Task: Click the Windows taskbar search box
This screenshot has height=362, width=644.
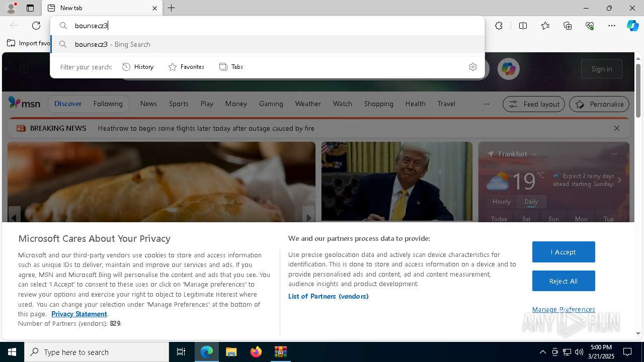Action: pos(97,352)
